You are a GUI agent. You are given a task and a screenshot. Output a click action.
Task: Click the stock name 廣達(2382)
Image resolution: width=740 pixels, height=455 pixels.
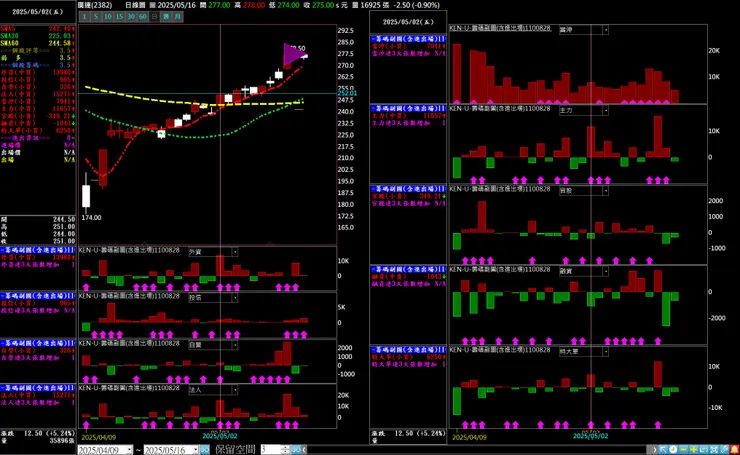coord(95,5)
